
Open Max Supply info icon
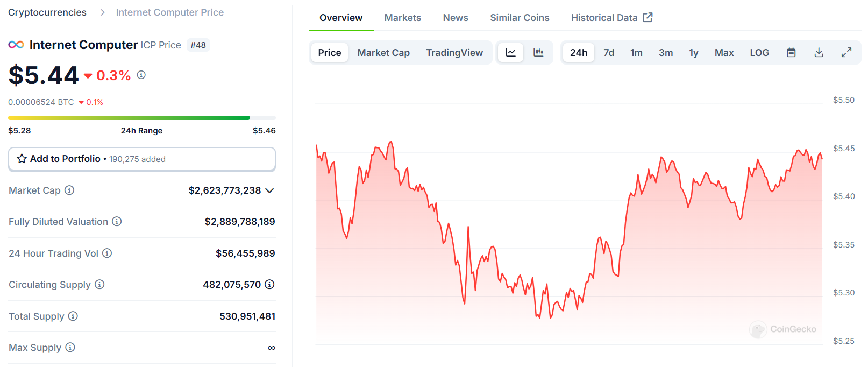pyautogui.click(x=70, y=347)
